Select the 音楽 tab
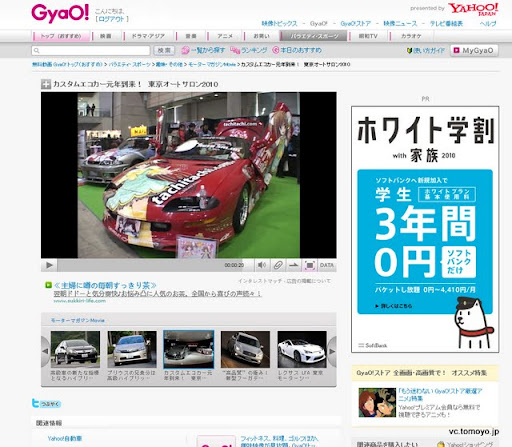The image size is (512, 447). point(191,36)
